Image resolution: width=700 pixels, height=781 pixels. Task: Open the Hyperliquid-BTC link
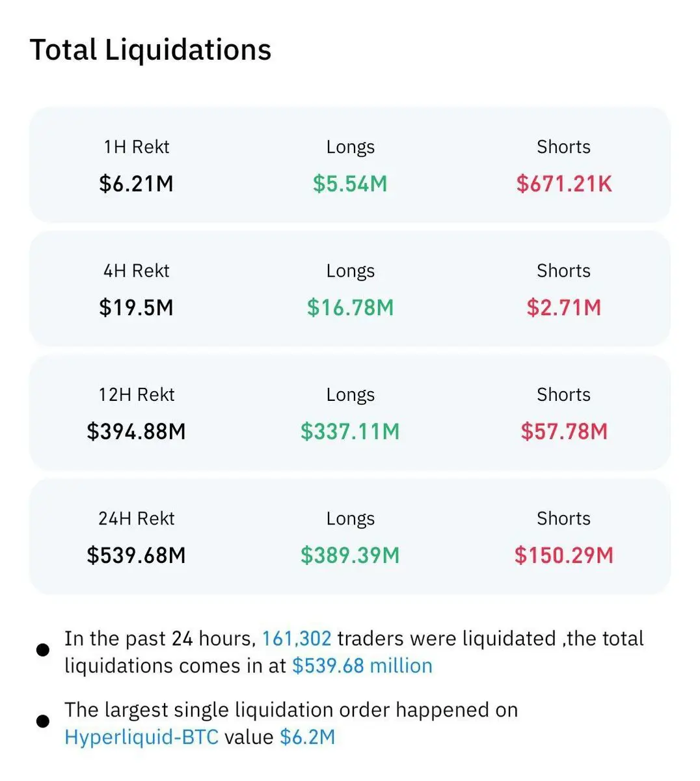coord(141,737)
